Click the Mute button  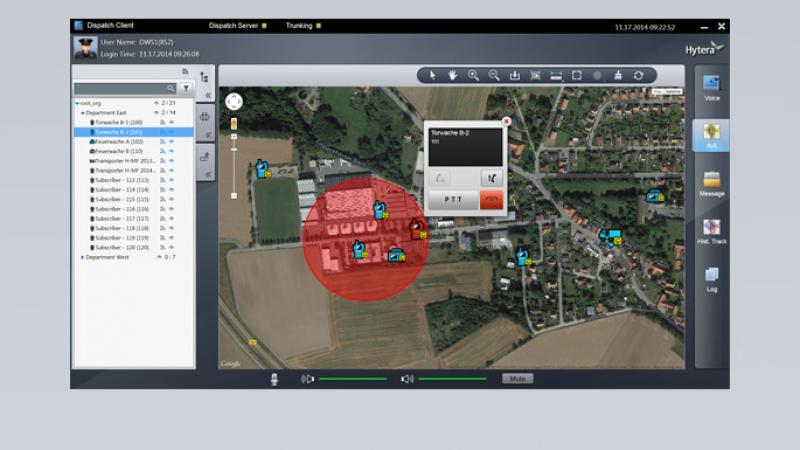517,379
